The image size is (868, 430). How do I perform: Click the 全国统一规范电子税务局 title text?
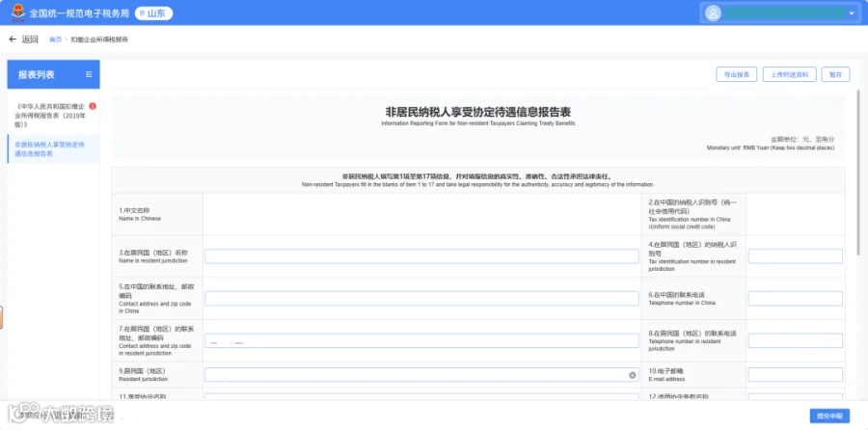pyautogui.click(x=79, y=13)
